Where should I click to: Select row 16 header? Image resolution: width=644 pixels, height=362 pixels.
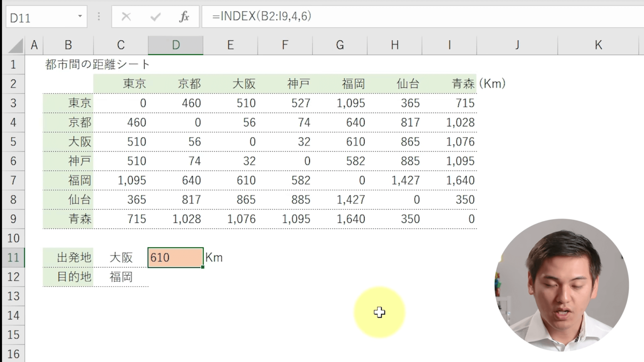(x=13, y=354)
